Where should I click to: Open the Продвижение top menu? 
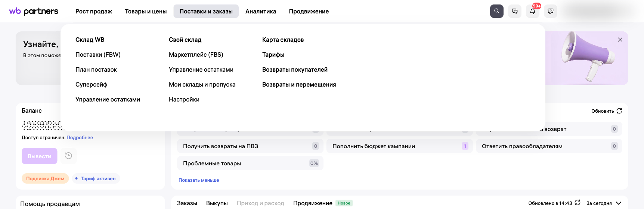click(x=309, y=11)
